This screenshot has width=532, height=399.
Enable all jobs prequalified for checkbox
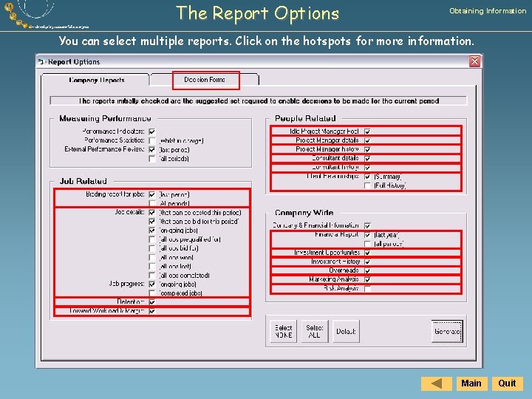152,239
